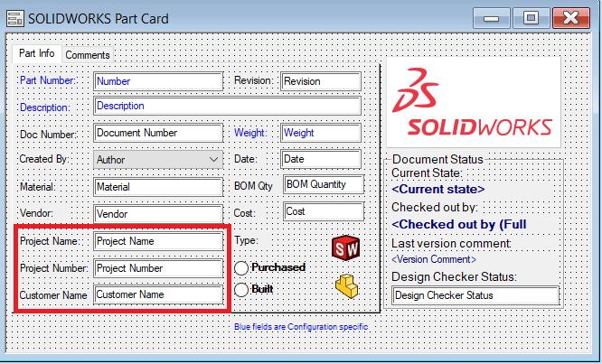
Task: Click the Material input field
Action: [158, 187]
